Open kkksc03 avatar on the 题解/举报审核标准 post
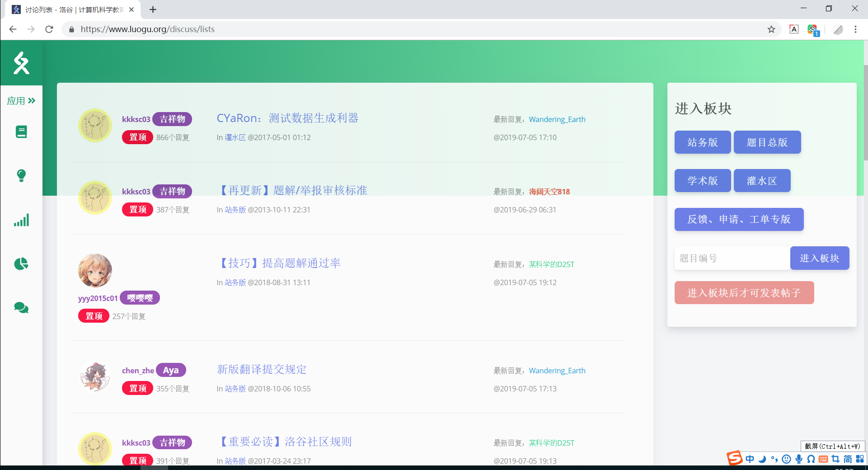Screen dimensions: 868x470 pyautogui.click(x=95, y=197)
